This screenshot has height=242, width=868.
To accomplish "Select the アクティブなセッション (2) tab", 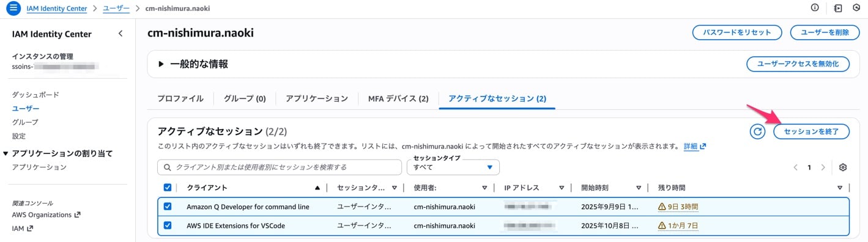I will point(497,98).
